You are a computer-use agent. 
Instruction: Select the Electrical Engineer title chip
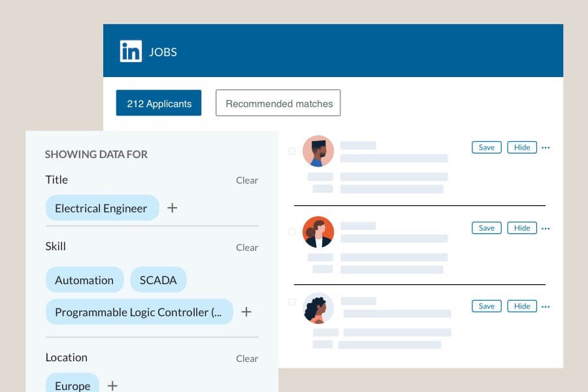click(102, 208)
